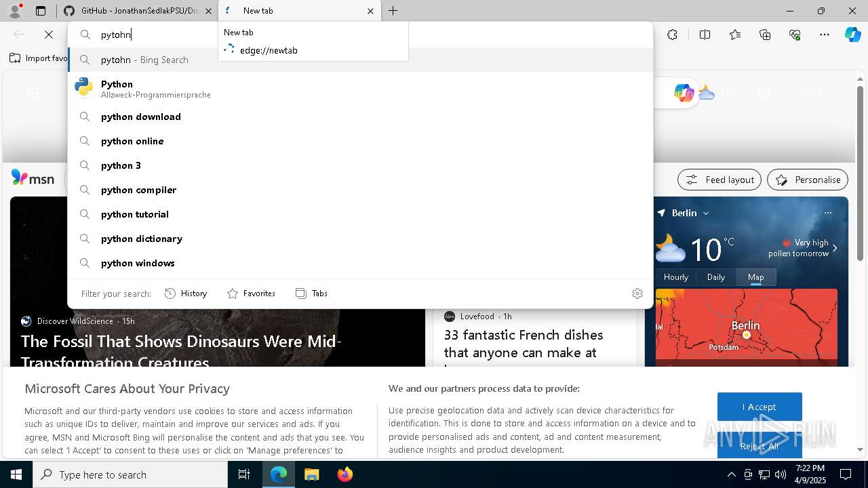
Task: Open the tab actions menu icon
Action: pyautogui.click(x=41, y=11)
